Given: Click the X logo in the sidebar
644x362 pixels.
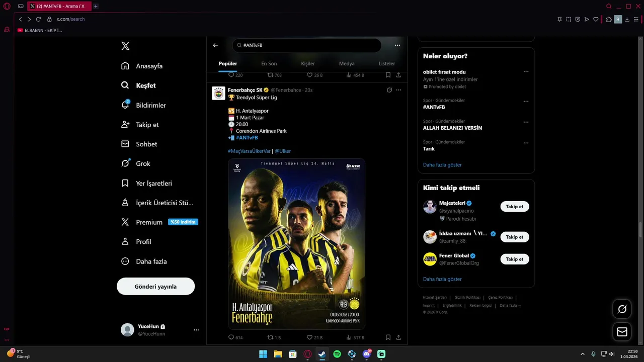Looking at the screenshot, I should coord(125,46).
